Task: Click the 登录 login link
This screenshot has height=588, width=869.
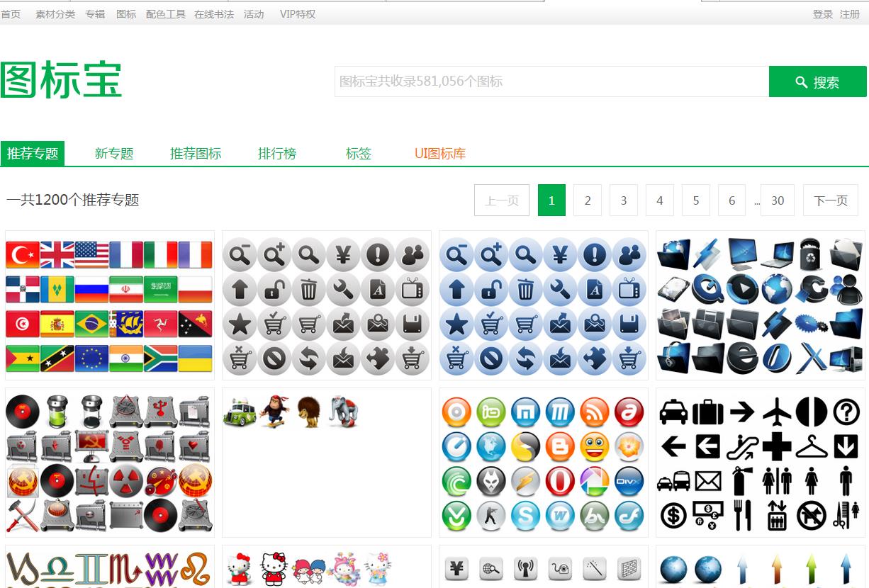Action: tap(823, 14)
